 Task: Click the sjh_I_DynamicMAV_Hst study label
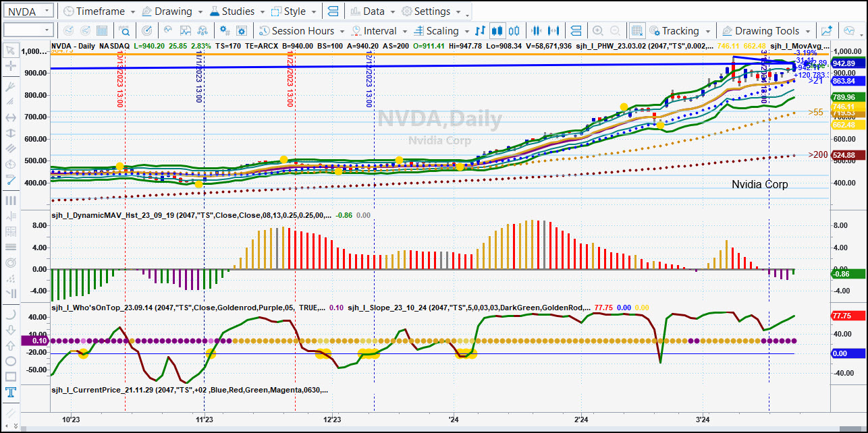point(192,215)
